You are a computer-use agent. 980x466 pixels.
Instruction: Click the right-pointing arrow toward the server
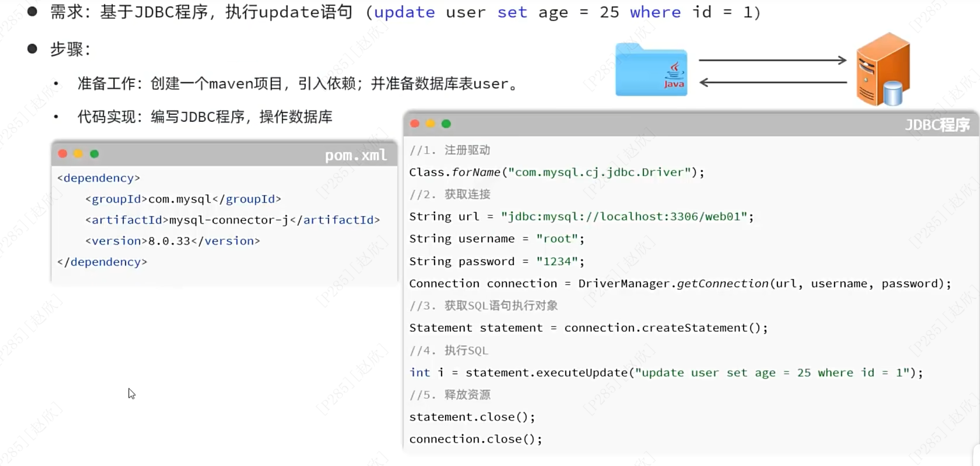(x=772, y=60)
